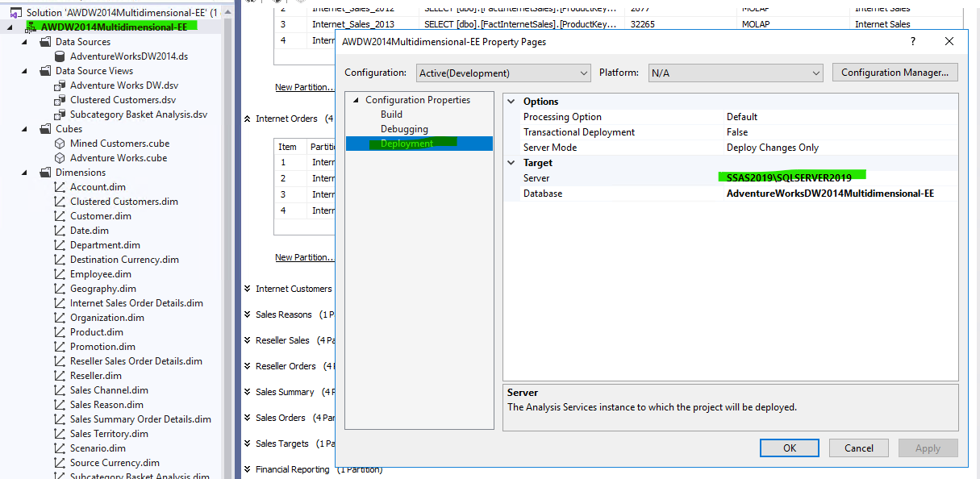Click the Mined Customers.cube icon

click(x=60, y=144)
